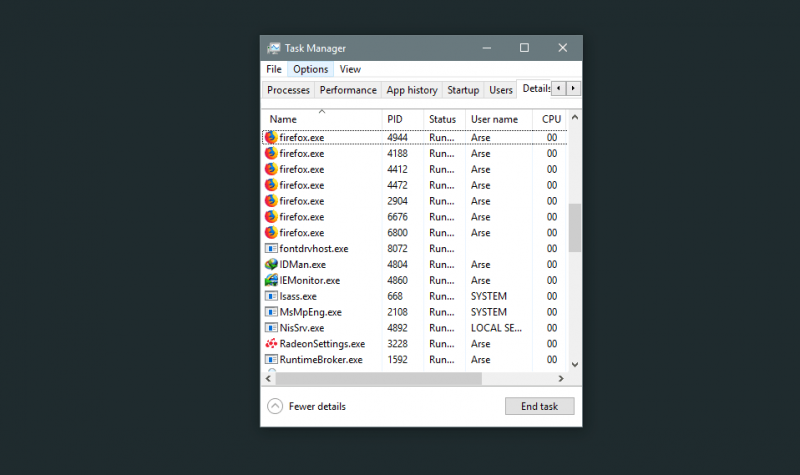The image size is (800, 475).
Task: Click PID value 4892
Action: [x=397, y=328]
